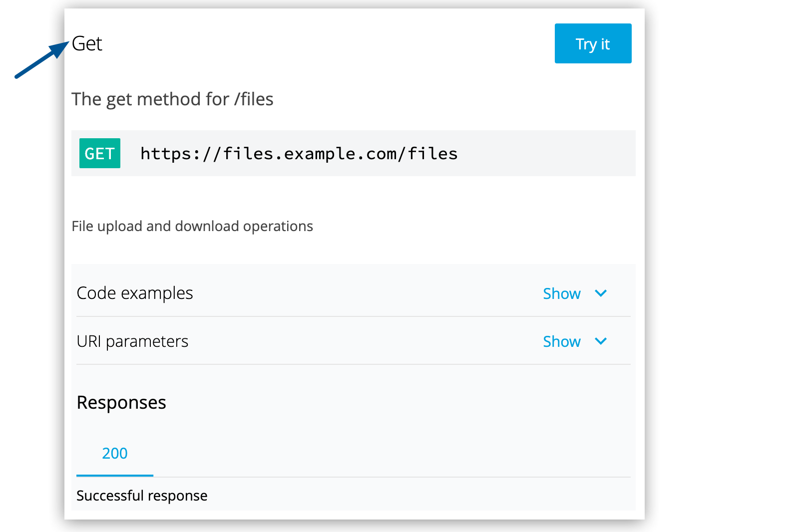Viewport: 798px width, 532px height.
Task: Click the blue underline beneath the 200 tab
Action: click(x=115, y=476)
